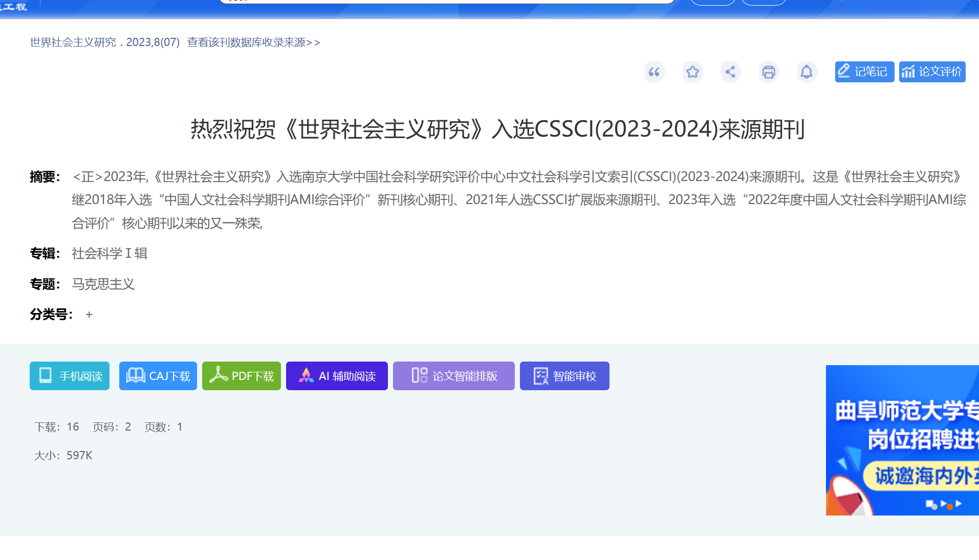Click the bell alert subscription icon
Image resolution: width=979 pixels, height=560 pixels.
click(x=806, y=72)
